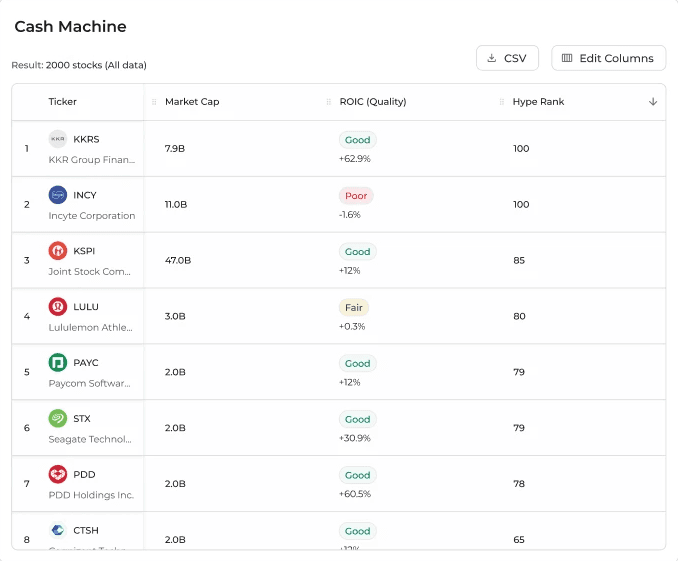Click the CTSH company logo
678x561 pixels.
[58, 530]
